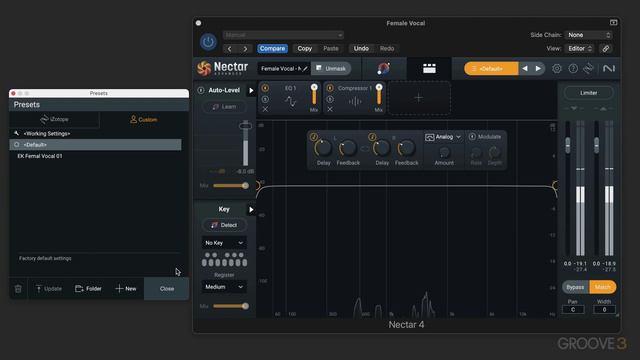Go to previous preset with left chevron
Screen dimensions: 640x360
pyautogui.click(x=230, y=49)
